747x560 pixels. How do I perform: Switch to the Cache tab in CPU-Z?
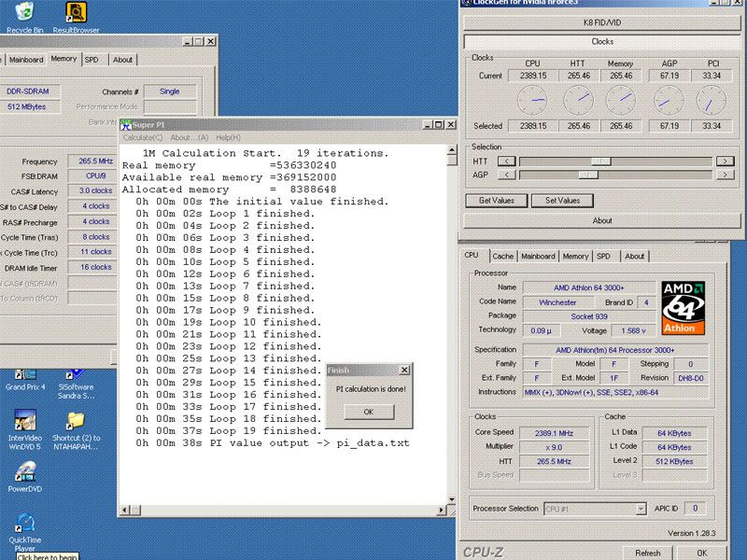coord(502,256)
